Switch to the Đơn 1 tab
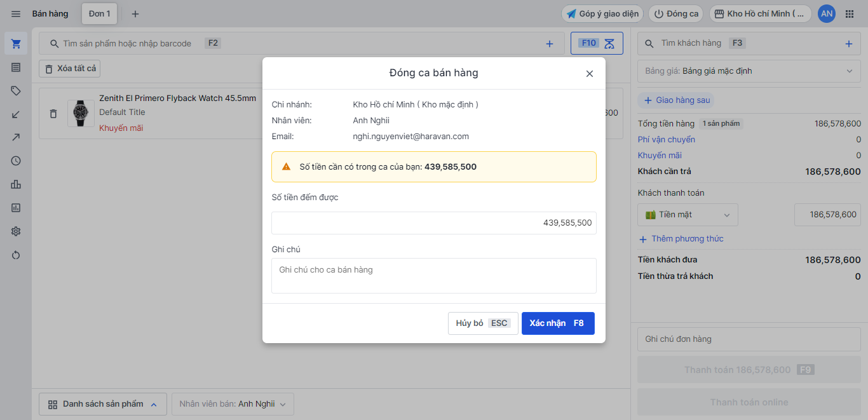868x420 pixels. tap(99, 14)
